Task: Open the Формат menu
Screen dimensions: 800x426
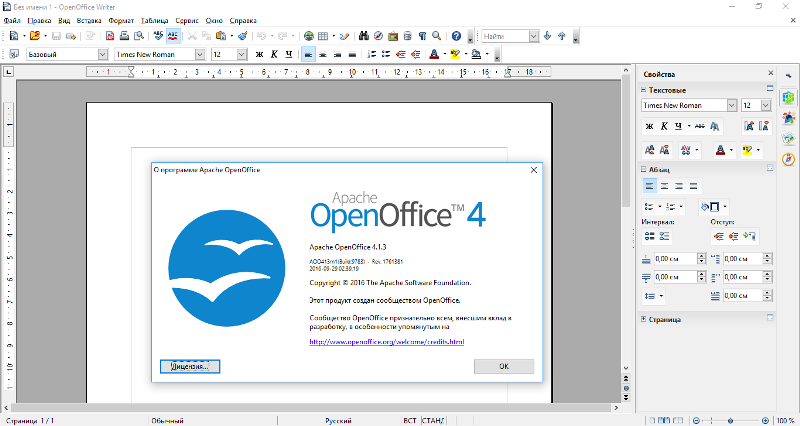Action: [x=120, y=20]
